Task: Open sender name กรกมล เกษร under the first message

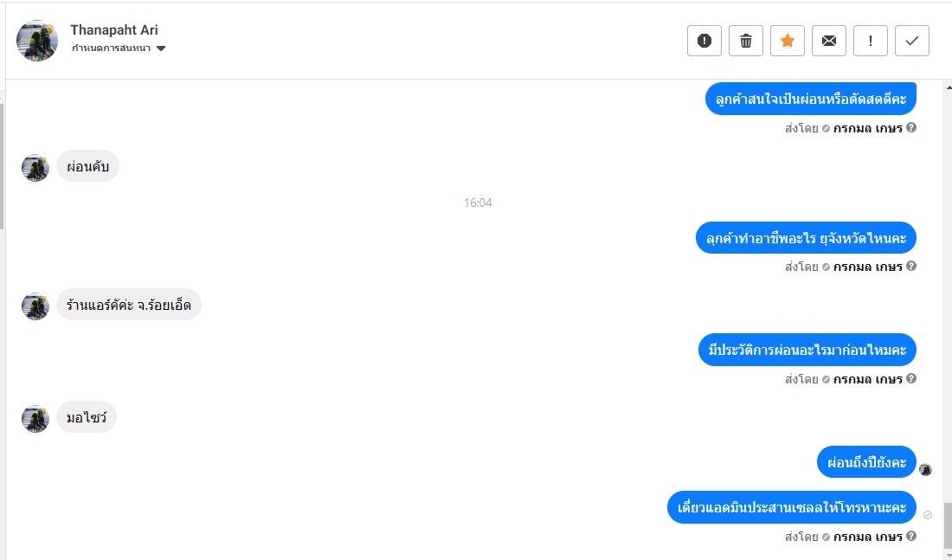Action: tap(867, 128)
